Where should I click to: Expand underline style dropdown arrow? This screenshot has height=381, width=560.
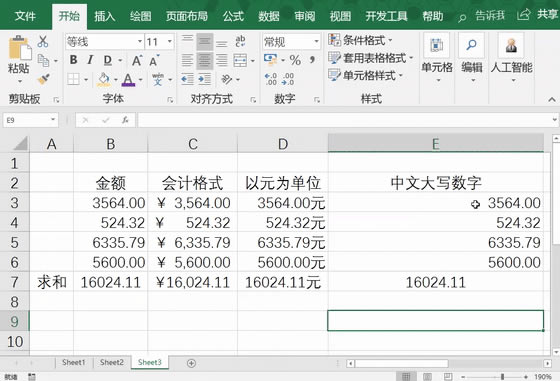coord(120,60)
